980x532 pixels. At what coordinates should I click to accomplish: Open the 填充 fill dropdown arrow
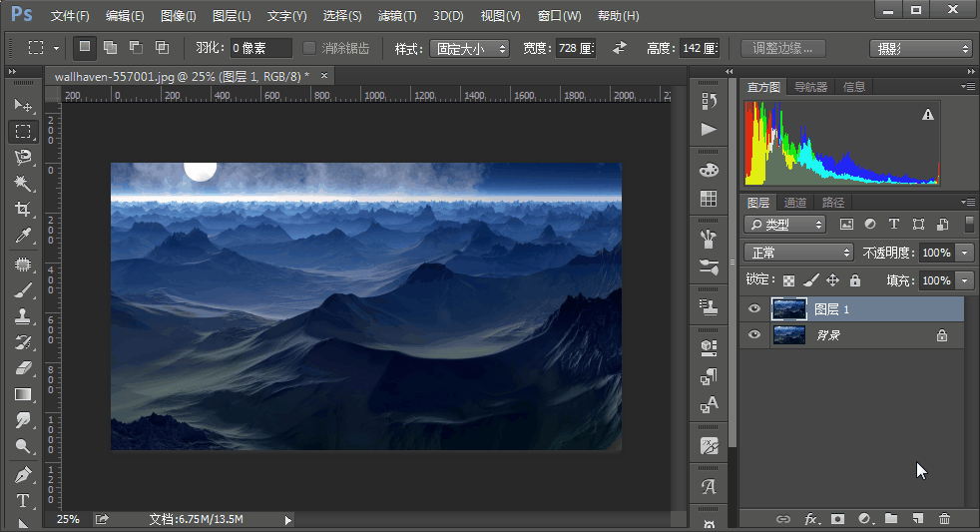tap(965, 280)
